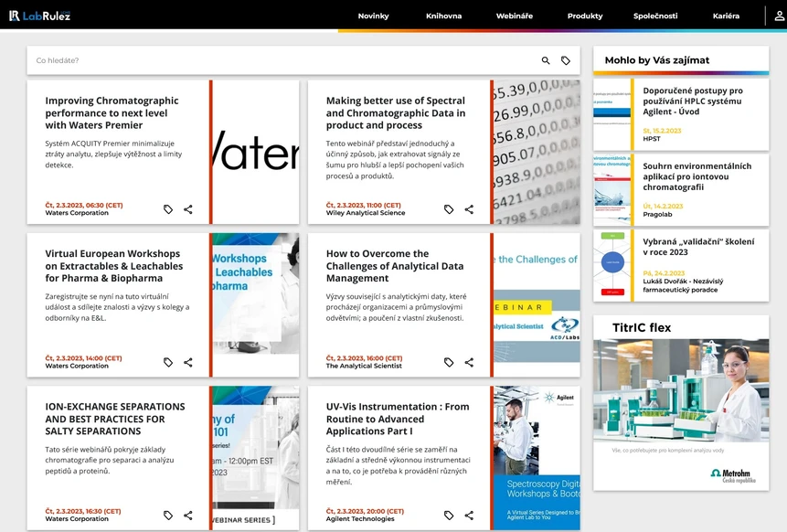Open 'ION-EXCHANGE SEPARATIONS AND BEST PRACTICES' title
The image size is (787, 532).
[115, 419]
